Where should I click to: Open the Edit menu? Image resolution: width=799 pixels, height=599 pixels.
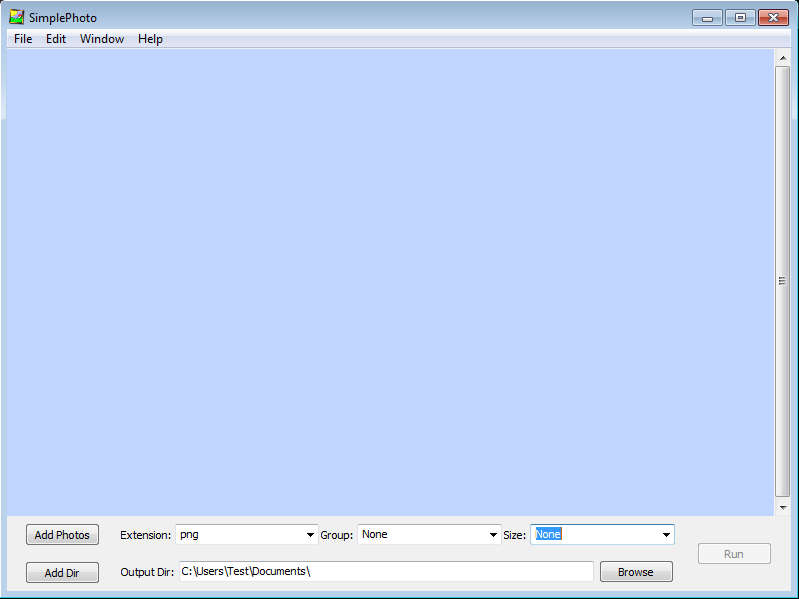point(56,39)
